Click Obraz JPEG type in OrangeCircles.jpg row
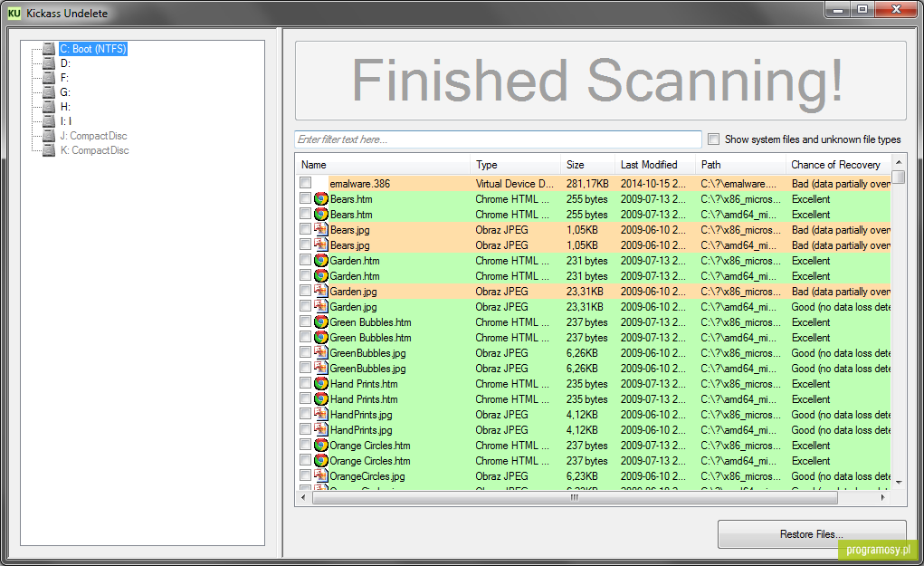The image size is (924, 566). click(501, 475)
